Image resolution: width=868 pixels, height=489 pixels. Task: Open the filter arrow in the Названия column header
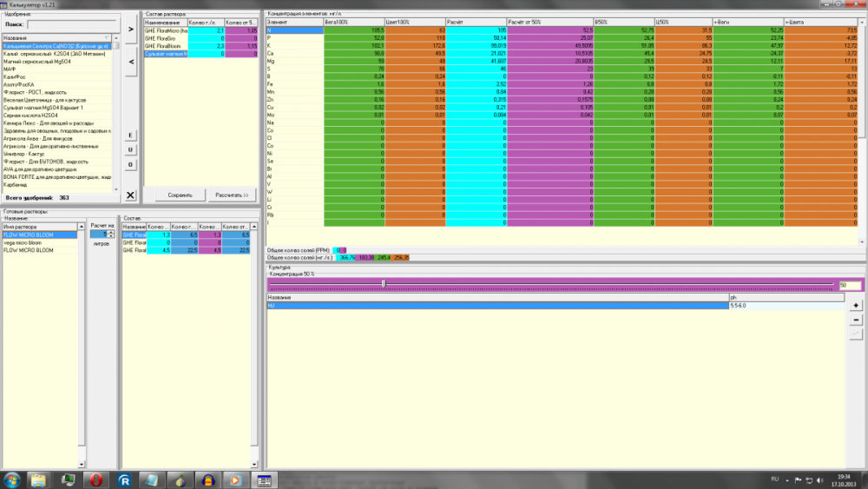coord(107,38)
